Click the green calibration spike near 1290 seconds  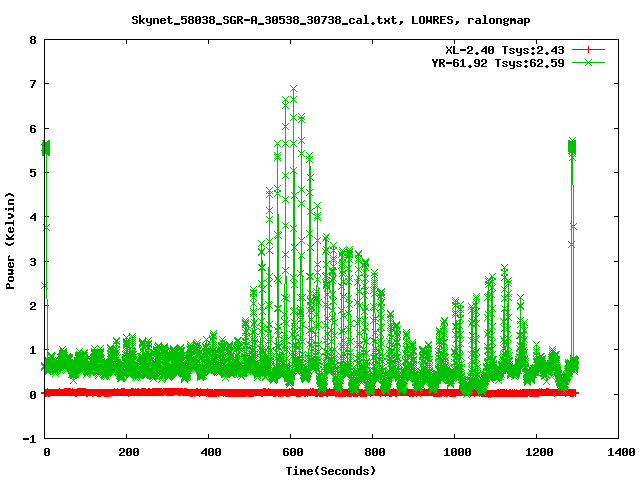pyautogui.click(x=572, y=147)
